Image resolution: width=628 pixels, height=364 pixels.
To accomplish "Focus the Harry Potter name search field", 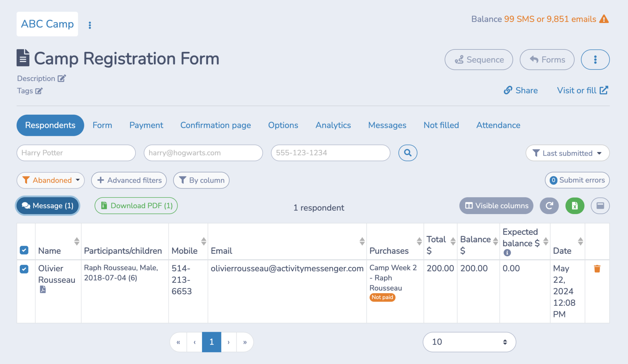I will coord(76,153).
